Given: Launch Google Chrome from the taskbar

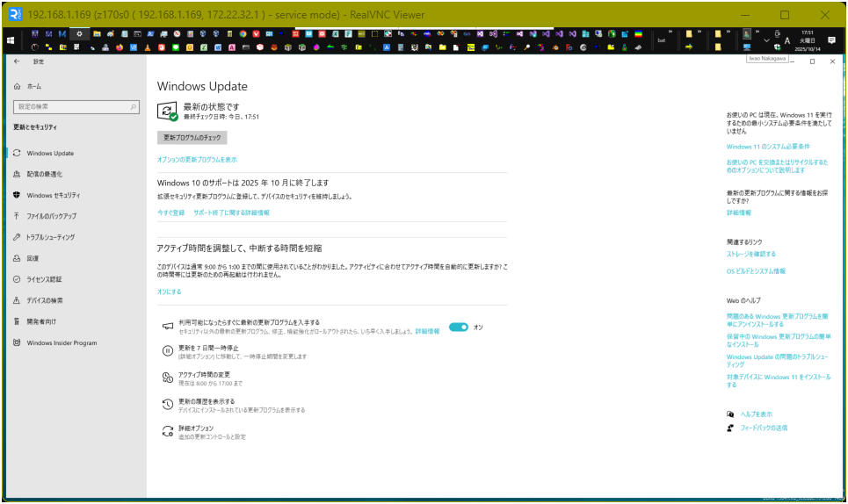Looking at the screenshot, I should pos(243,33).
